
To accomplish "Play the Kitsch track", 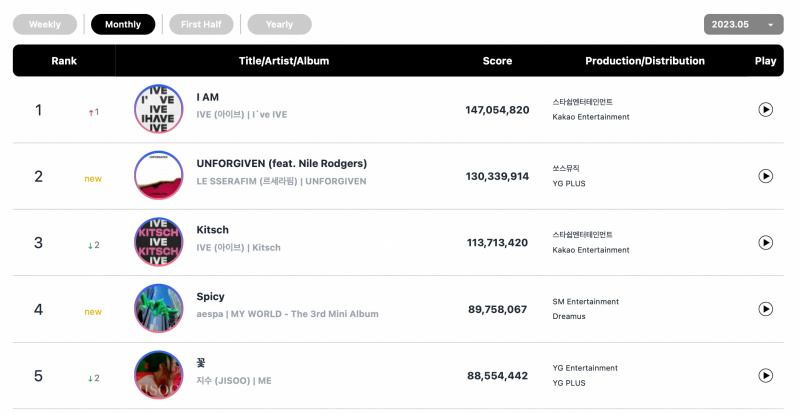I will click(765, 242).
